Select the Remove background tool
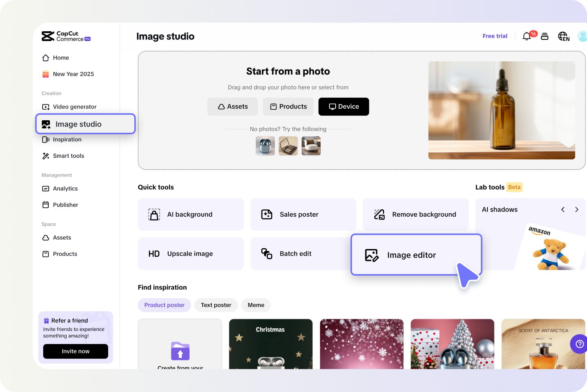Screen dimensions: 587x392 [415, 214]
